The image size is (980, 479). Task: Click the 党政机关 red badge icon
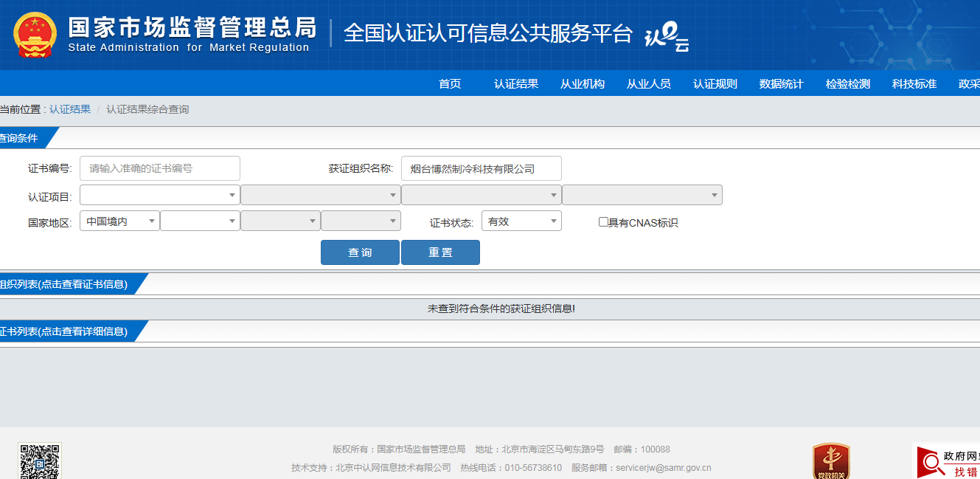pyautogui.click(x=831, y=461)
